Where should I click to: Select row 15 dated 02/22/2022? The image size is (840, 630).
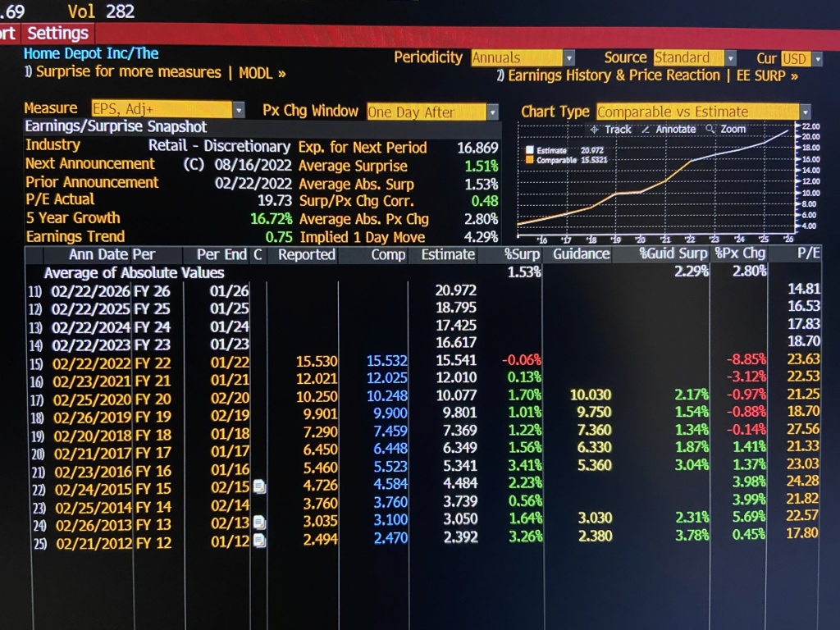[x=423, y=362]
